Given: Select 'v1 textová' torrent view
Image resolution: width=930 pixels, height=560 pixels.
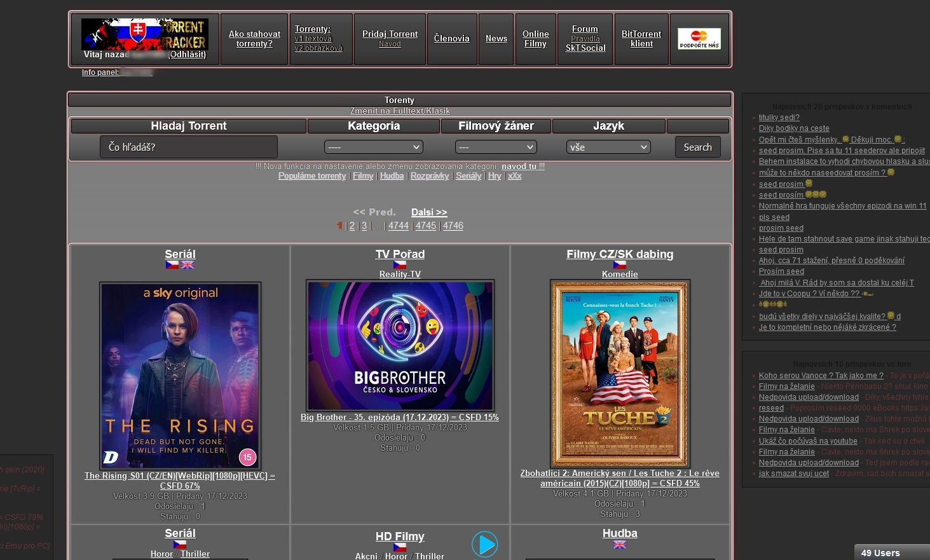Looking at the screenshot, I should (313, 39).
